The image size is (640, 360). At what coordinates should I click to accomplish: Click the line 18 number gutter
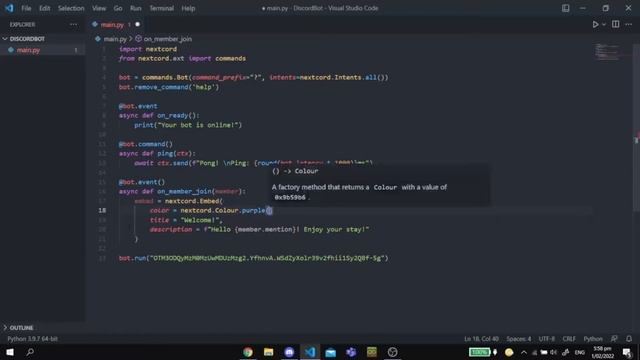102,211
